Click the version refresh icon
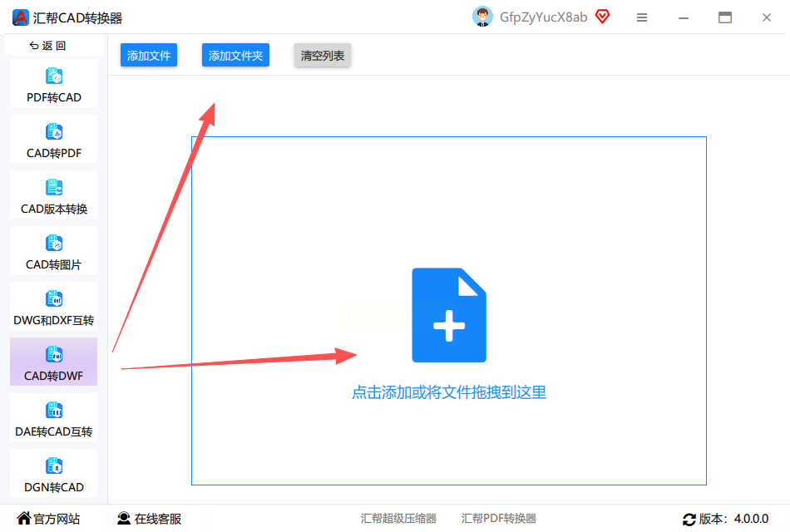 tap(689, 520)
